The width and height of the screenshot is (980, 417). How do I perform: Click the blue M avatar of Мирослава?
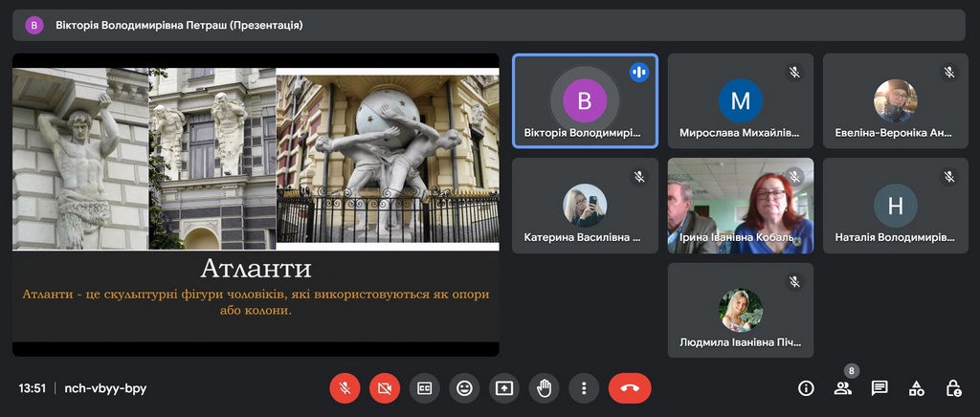coord(741,100)
